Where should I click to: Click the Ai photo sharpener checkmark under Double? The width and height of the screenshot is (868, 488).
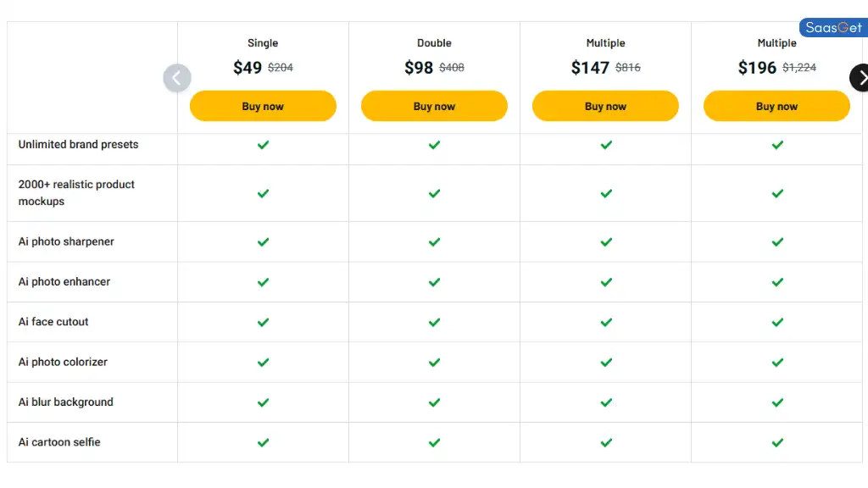[434, 241]
